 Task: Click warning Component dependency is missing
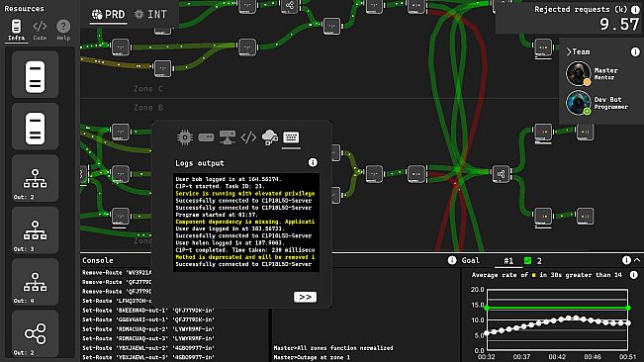[245, 222]
